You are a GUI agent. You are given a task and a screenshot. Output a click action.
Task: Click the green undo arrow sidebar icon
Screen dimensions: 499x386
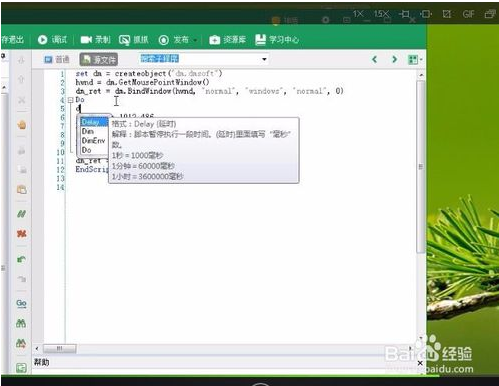21,259
